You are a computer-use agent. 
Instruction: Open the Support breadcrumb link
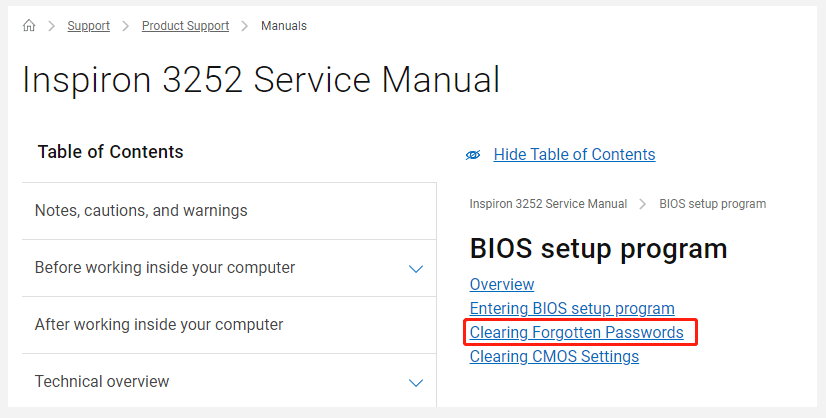(88, 26)
